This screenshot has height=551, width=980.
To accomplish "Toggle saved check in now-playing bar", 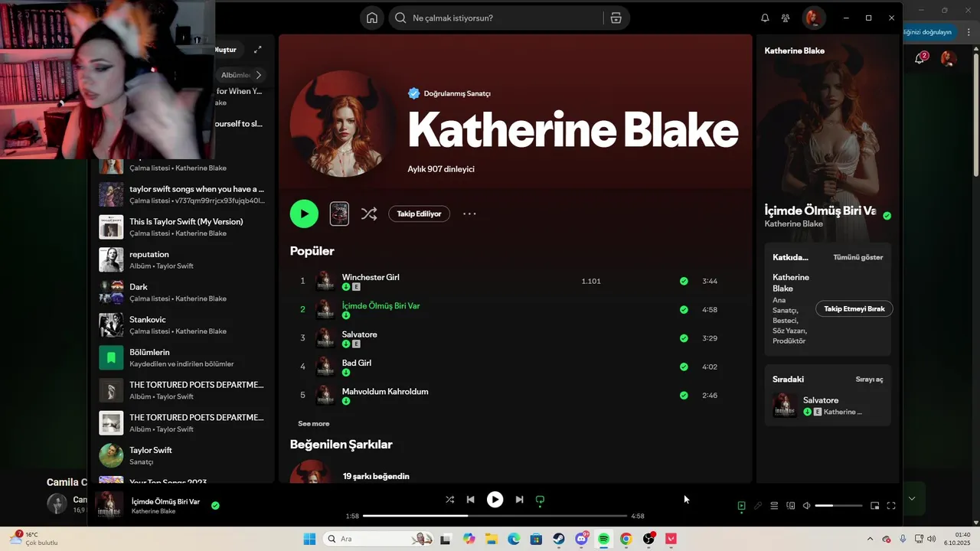I will [x=215, y=505].
